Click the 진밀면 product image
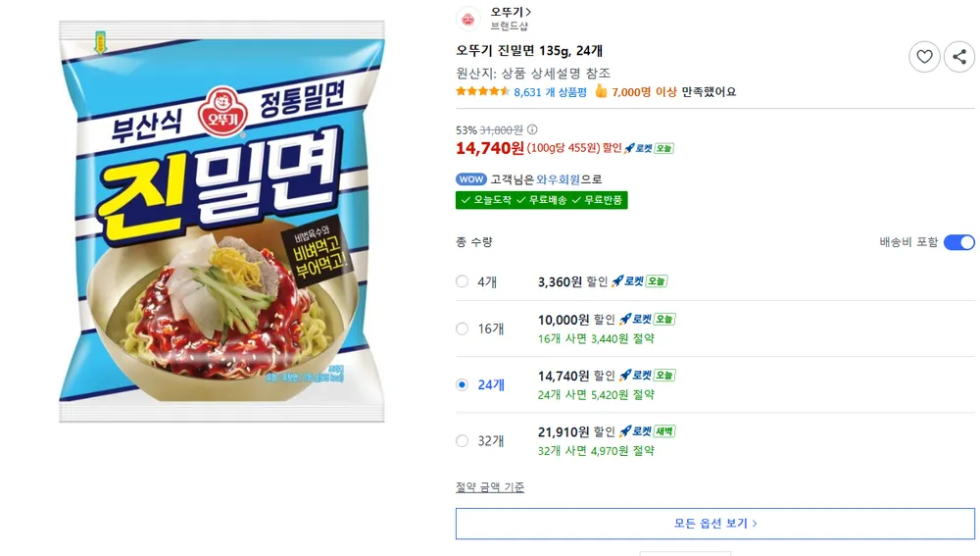 (221, 221)
